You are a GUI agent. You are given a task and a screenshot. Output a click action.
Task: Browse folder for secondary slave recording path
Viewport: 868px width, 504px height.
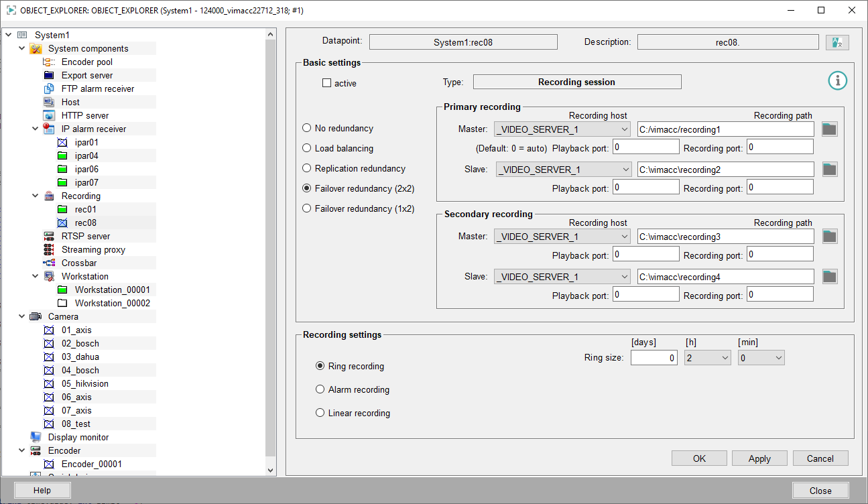tap(830, 277)
